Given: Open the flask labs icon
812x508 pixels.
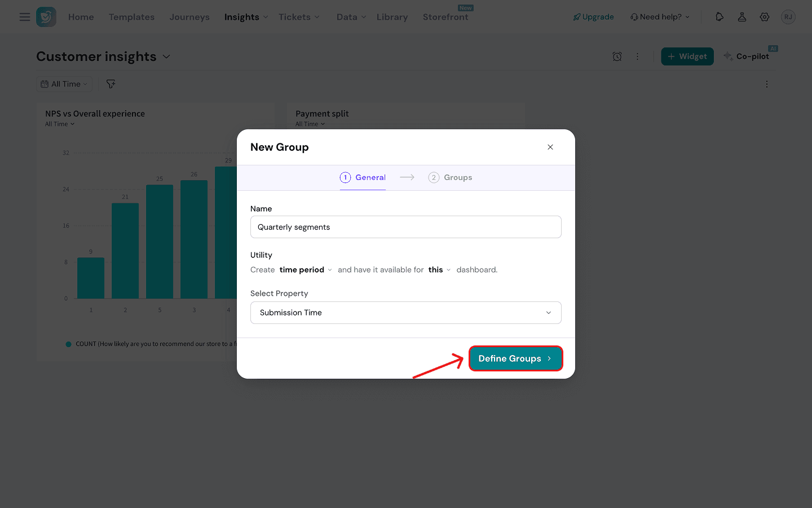Looking at the screenshot, I should coord(742,17).
